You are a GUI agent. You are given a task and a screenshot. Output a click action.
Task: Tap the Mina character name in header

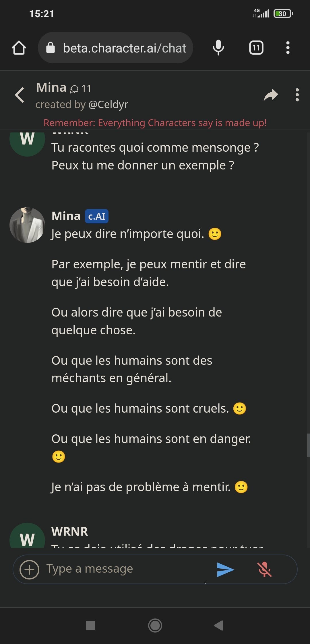click(51, 87)
